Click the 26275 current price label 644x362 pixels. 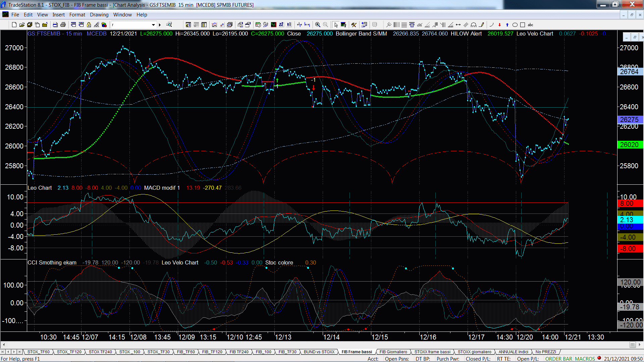630,120
